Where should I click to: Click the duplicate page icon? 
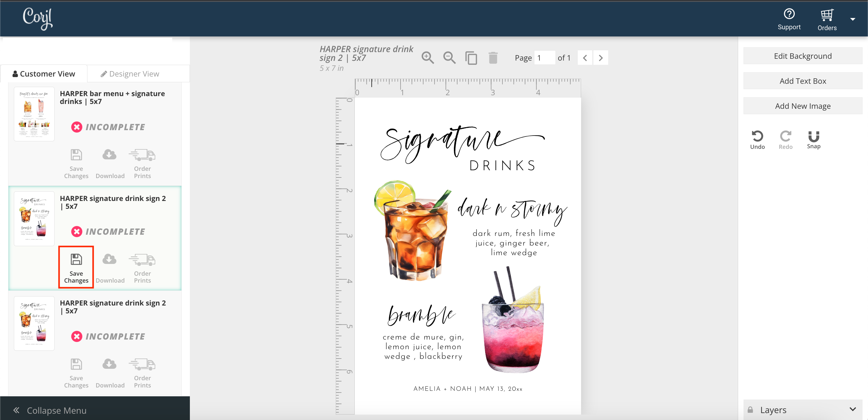click(x=471, y=58)
